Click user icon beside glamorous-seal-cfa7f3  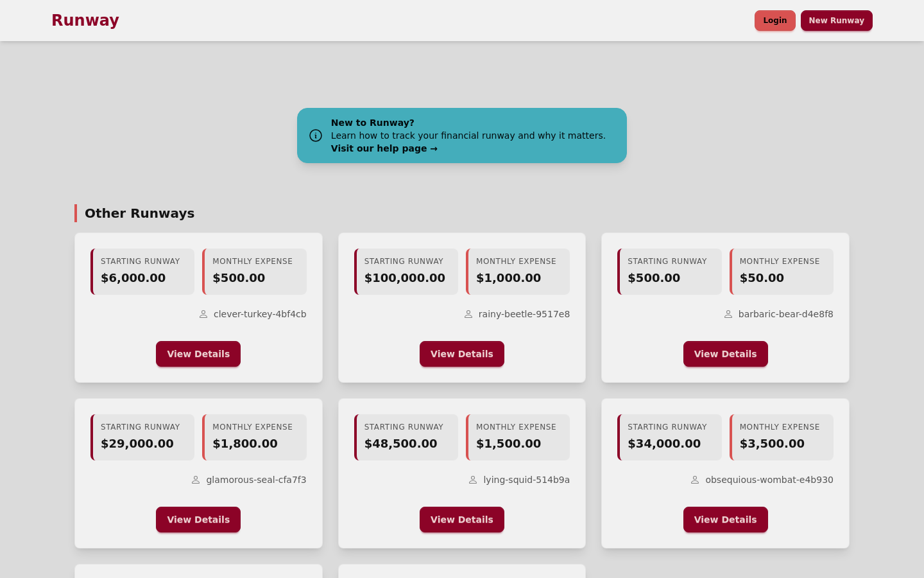(x=196, y=480)
